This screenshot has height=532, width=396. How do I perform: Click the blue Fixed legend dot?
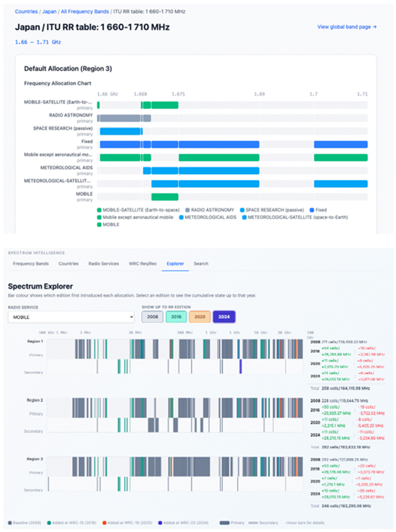tap(312, 210)
